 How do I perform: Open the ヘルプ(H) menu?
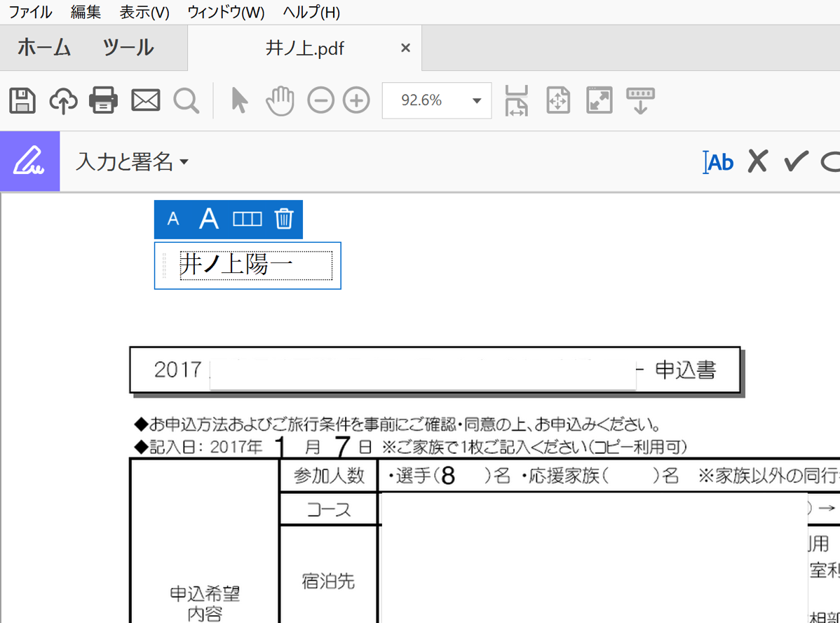[x=311, y=12]
